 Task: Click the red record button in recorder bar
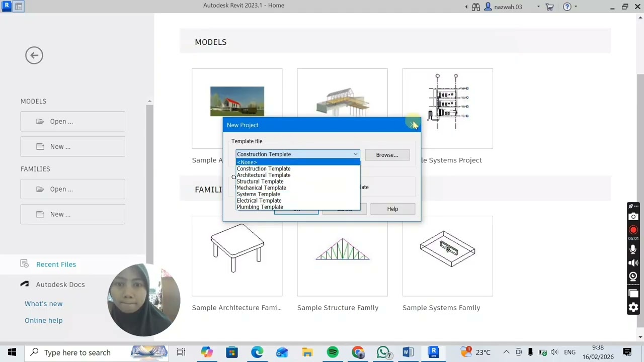(x=633, y=230)
